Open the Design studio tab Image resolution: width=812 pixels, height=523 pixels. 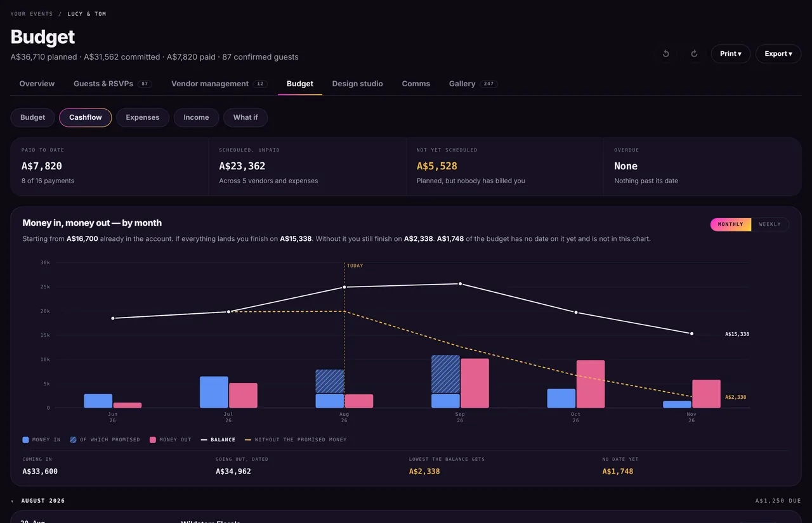pos(358,84)
